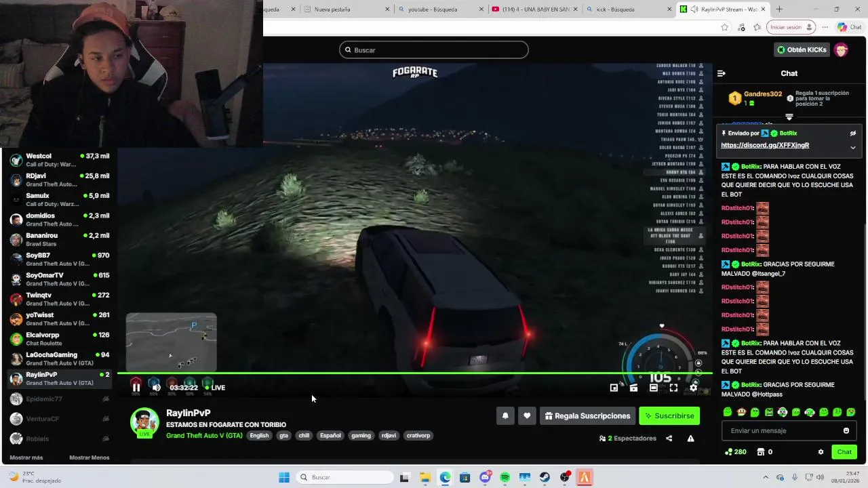Pause the live stream playback

[136, 388]
